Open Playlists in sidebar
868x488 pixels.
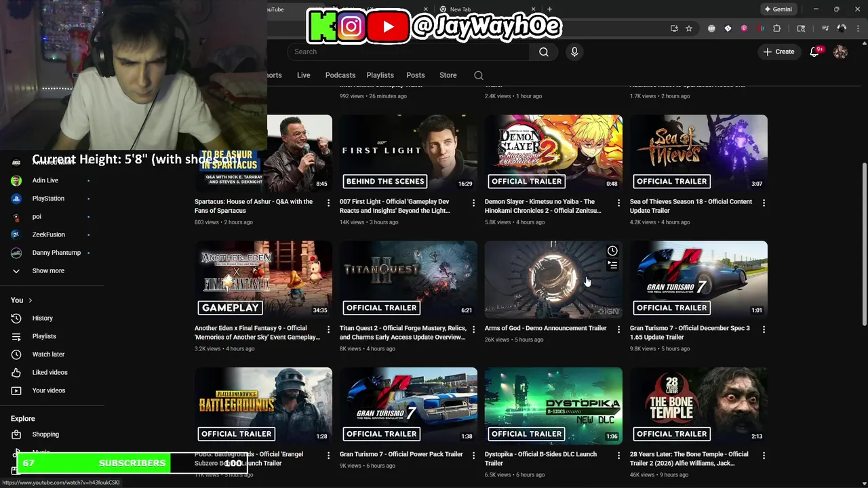(52, 336)
